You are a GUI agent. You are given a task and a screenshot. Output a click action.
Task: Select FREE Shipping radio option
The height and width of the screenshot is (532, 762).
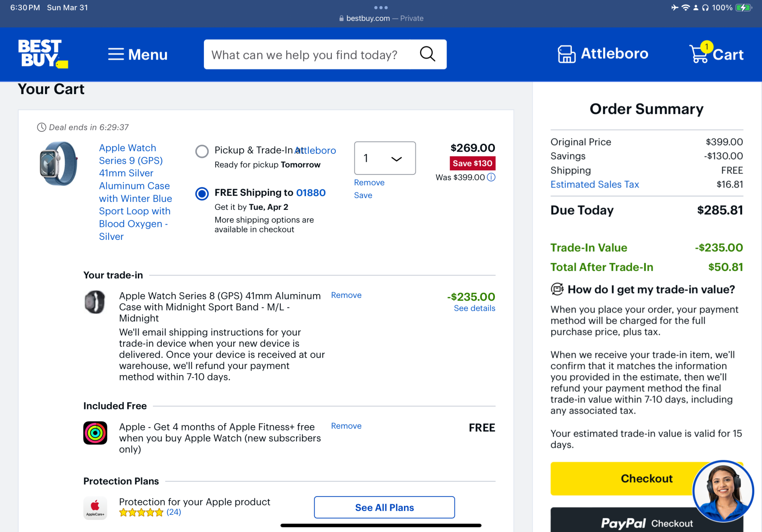click(x=202, y=193)
